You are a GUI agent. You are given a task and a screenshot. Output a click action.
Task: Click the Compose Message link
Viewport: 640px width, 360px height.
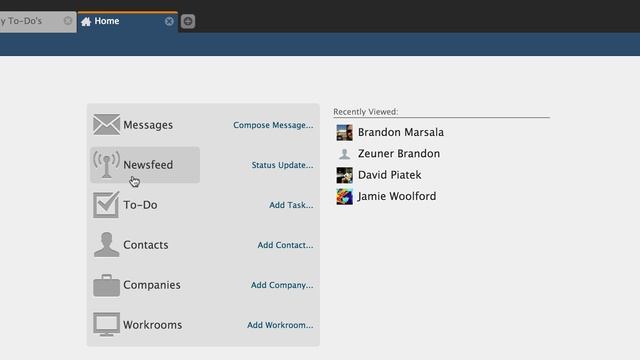click(x=273, y=125)
